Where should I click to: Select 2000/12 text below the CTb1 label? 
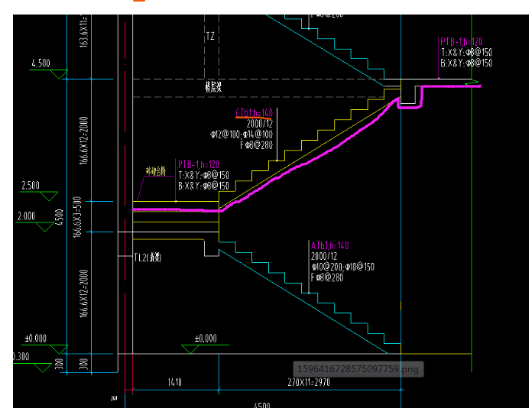(260, 124)
